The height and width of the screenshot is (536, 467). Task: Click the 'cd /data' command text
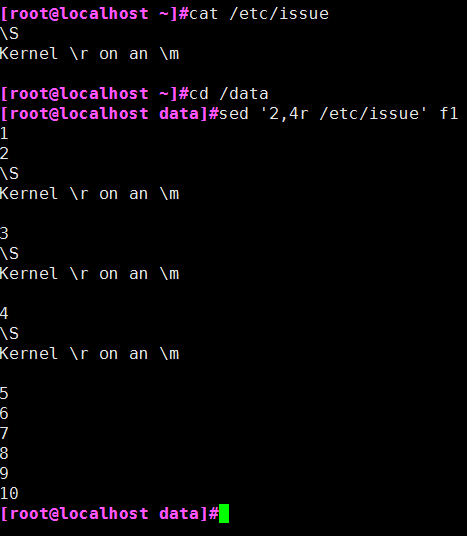229,94
